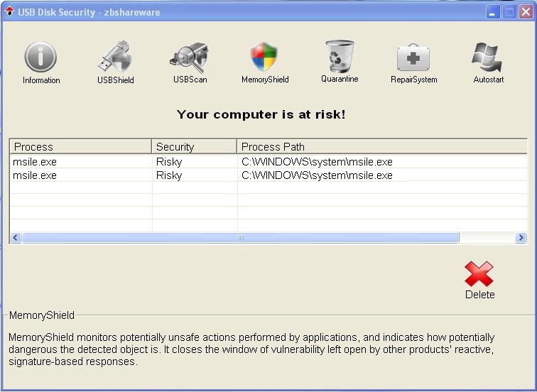Click the Delete label under the red X

coord(479,295)
